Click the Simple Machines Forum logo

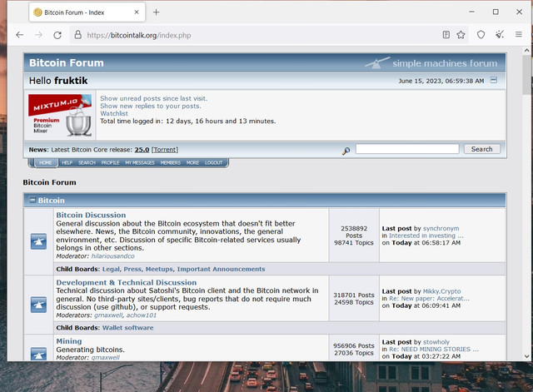[431, 63]
